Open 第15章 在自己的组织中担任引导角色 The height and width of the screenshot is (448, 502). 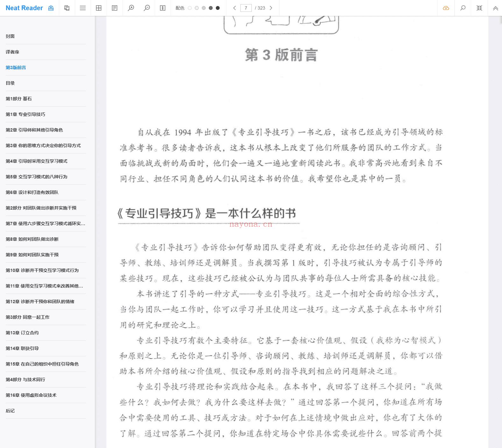click(x=46, y=364)
